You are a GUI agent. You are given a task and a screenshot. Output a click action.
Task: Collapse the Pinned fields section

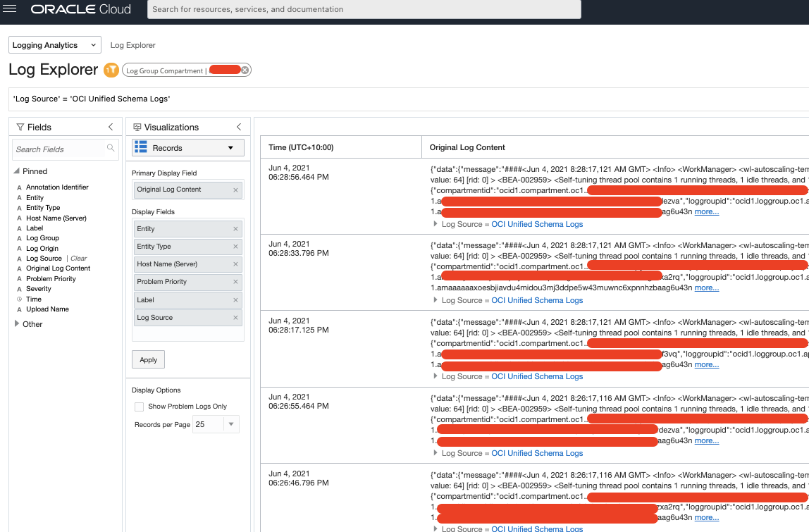pyautogui.click(x=17, y=171)
